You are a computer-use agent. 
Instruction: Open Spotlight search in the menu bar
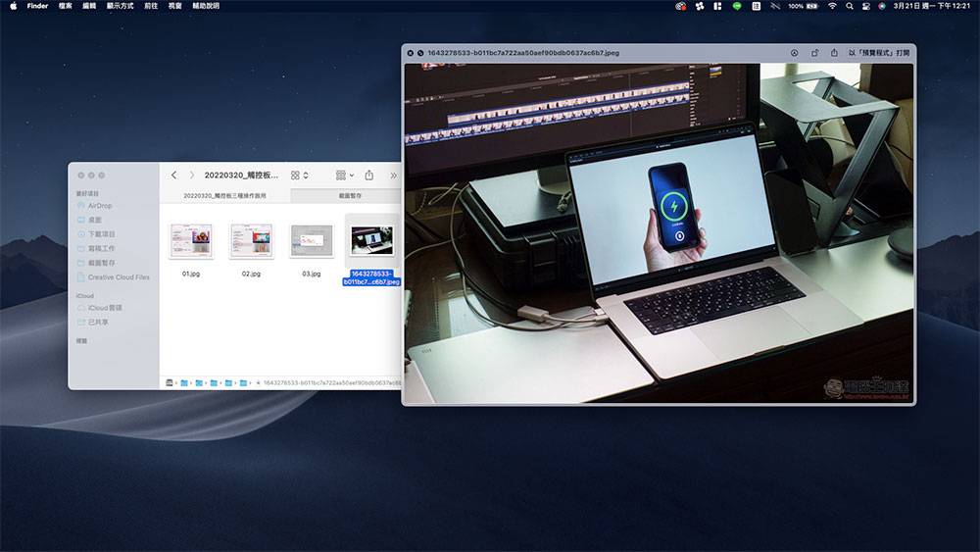(x=849, y=6)
